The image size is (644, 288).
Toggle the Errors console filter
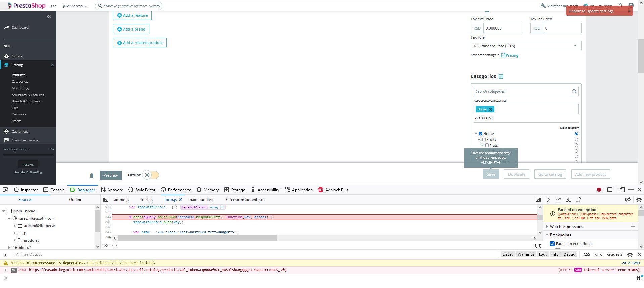coord(507,255)
